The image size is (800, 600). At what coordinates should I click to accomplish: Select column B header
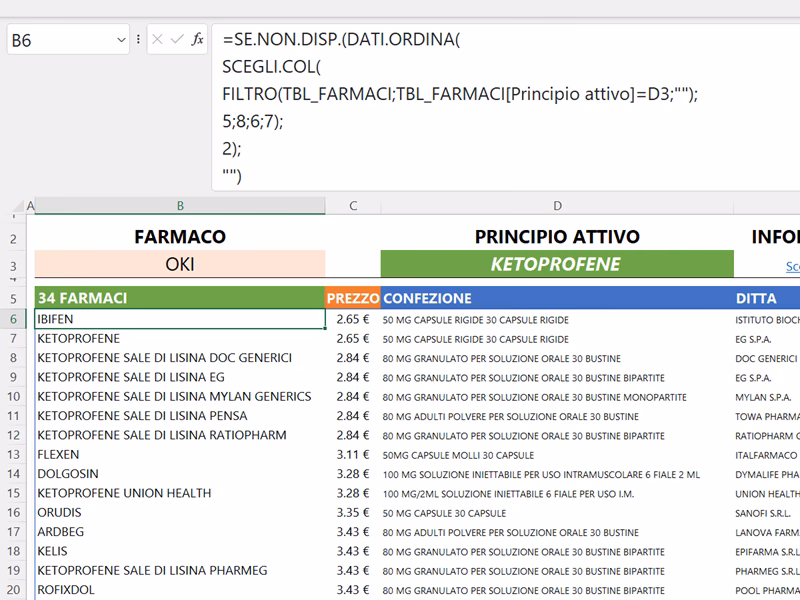[x=180, y=206]
